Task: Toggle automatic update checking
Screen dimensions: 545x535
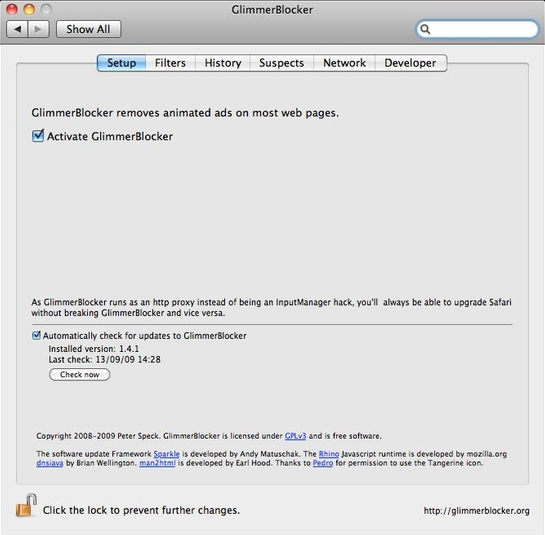Action: tap(36, 335)
